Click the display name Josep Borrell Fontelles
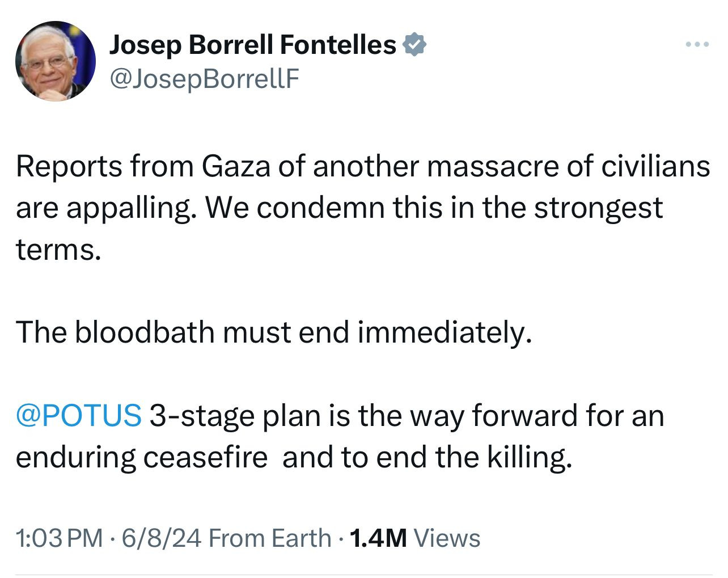The height and width of the screenshot is (578, 728). (252, 45)
